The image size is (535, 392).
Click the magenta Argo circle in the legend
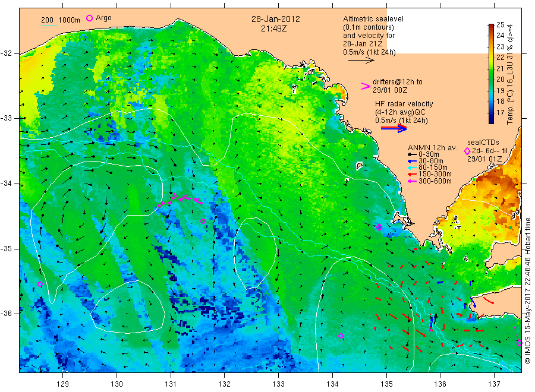tap(89, 18)
